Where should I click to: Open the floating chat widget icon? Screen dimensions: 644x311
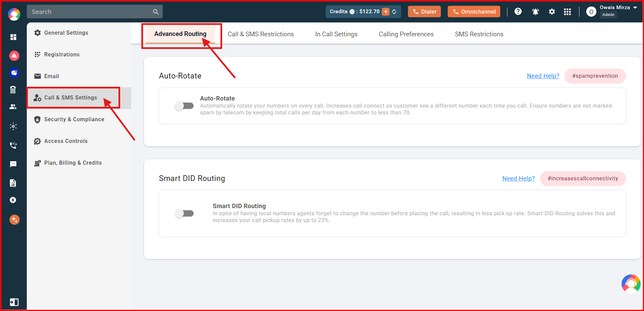[631, 284]
